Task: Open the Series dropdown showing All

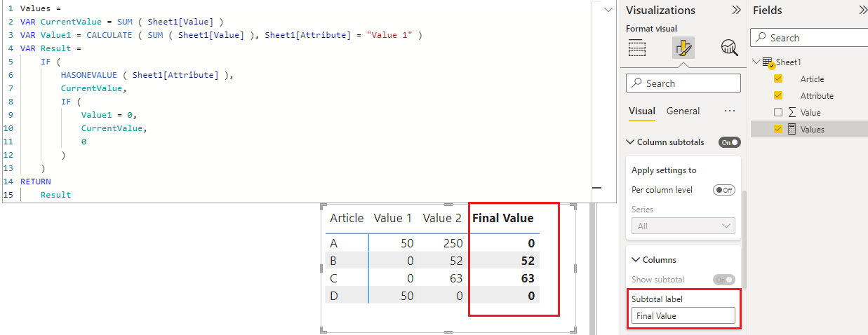Action: 683,226
